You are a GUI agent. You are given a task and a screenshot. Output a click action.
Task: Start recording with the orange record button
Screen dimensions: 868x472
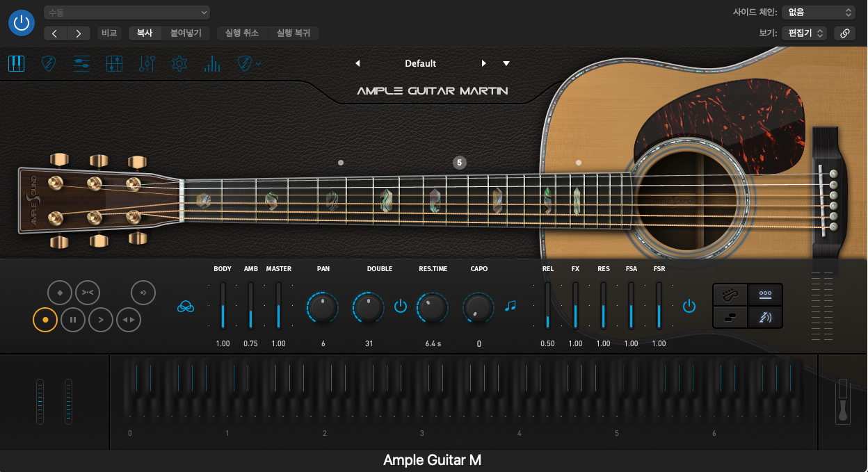click(x=45, y=320)
